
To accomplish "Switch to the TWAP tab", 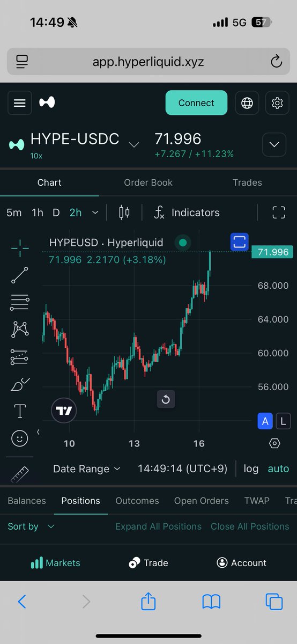I will tap(257, 501).
